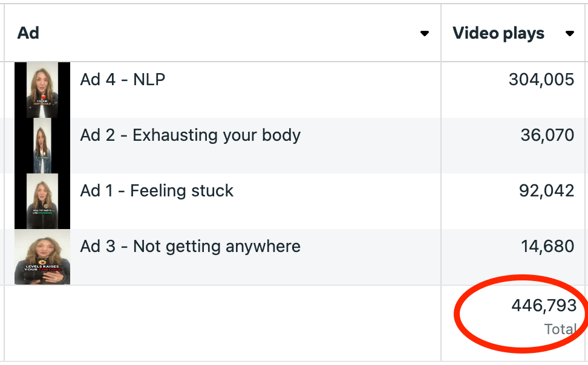Click the 14,680 video plays cell

(547, 247)
